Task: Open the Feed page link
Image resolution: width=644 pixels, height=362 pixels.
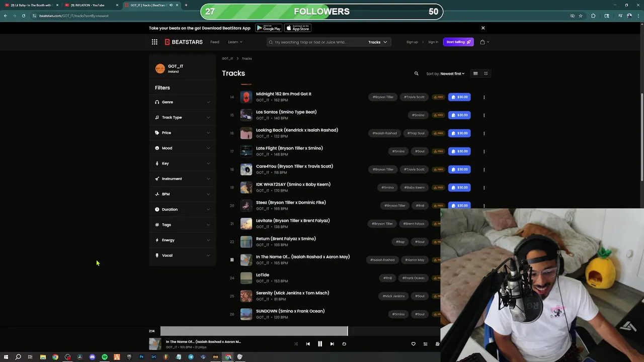Action: pos(215,42)
